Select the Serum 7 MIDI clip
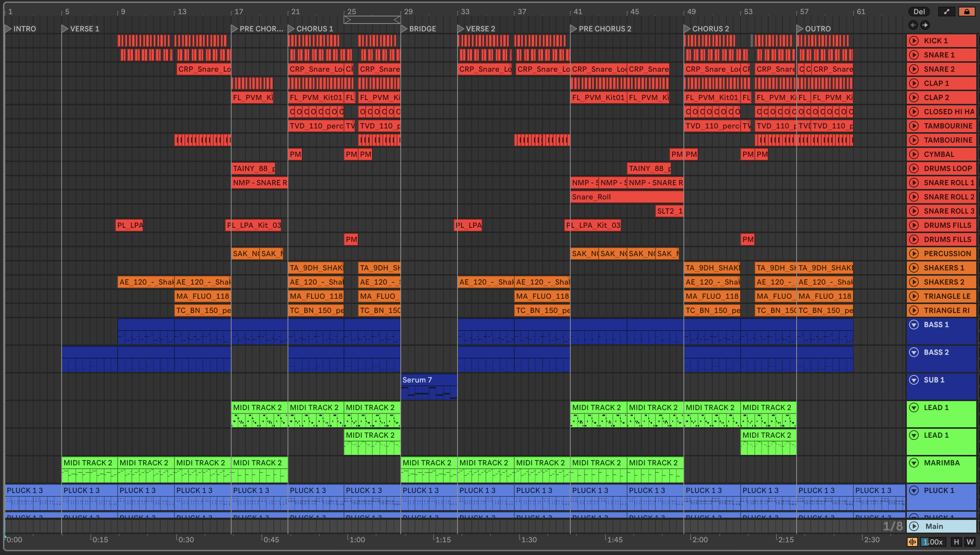980x555 pixels. (428, 380)
